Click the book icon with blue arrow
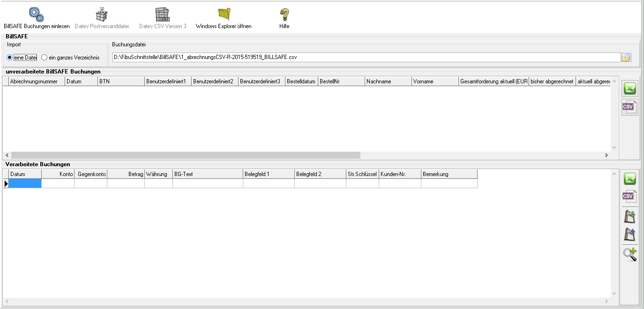This screenshot has width=644, height=309. [629, 234]
